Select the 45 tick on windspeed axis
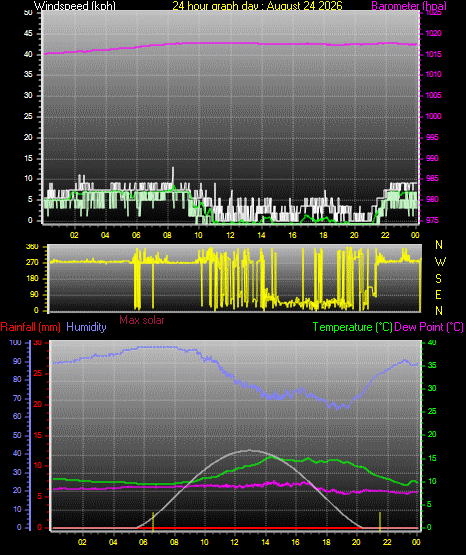 click(28, 34)
